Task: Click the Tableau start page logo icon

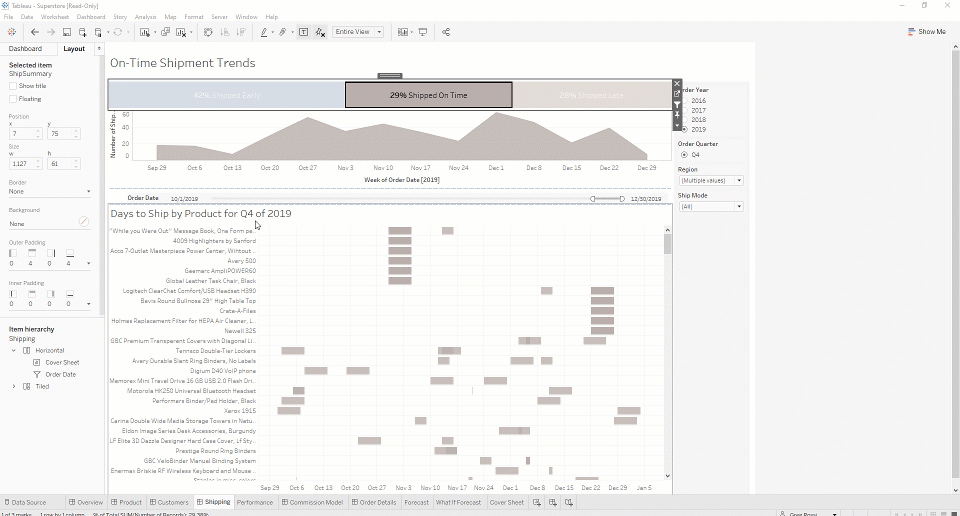Action: click(x=12, y=32)
